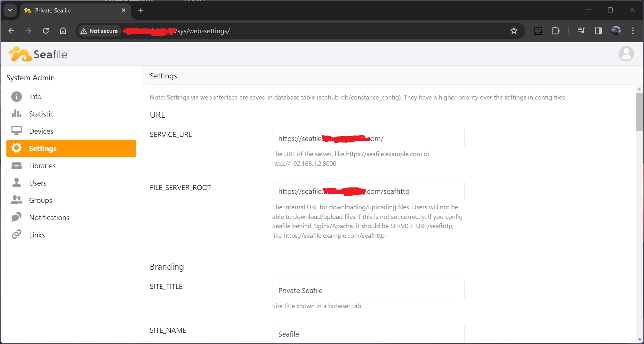Image resolution: width=644 pixels, height=344 pixels.
Task: Click the Info sidebar icon
Action: [16, 96]
